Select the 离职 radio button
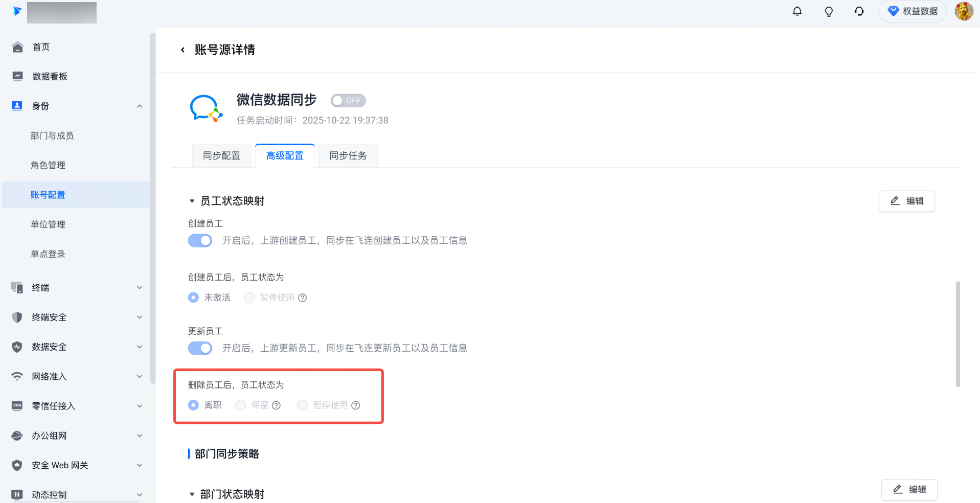This screenshot has width=980, height=503. (193, 405)
